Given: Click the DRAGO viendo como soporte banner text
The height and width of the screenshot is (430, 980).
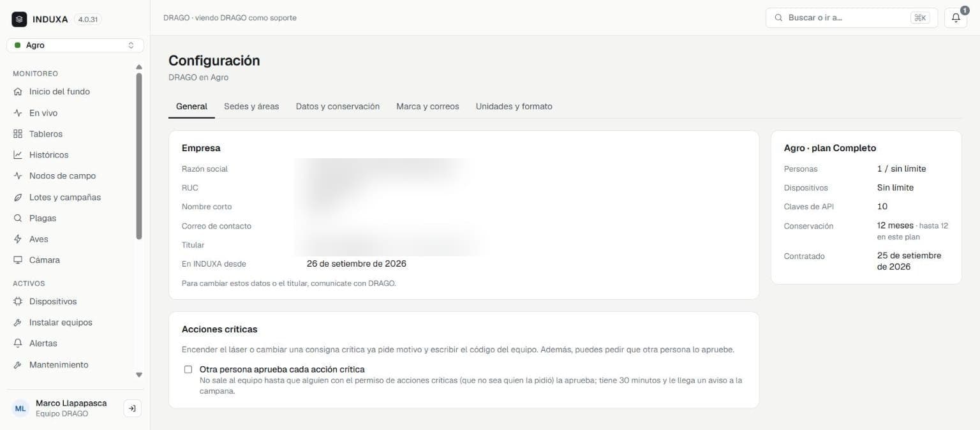Looking at the screenshot, I should click(x=230, y=18).
